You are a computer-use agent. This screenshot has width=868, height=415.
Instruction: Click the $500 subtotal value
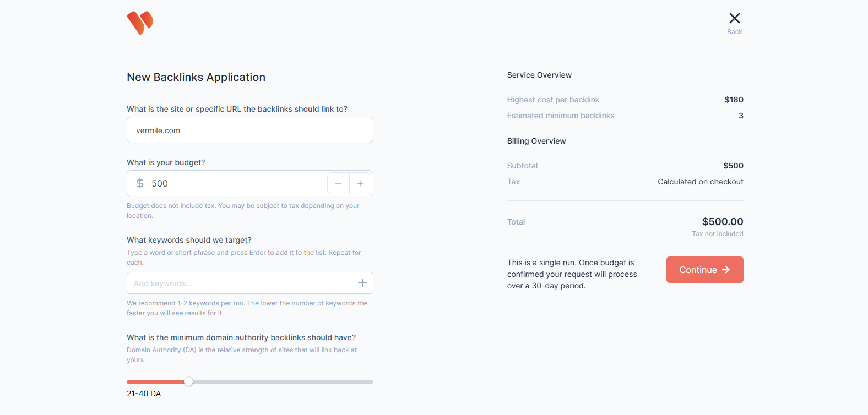733,166
